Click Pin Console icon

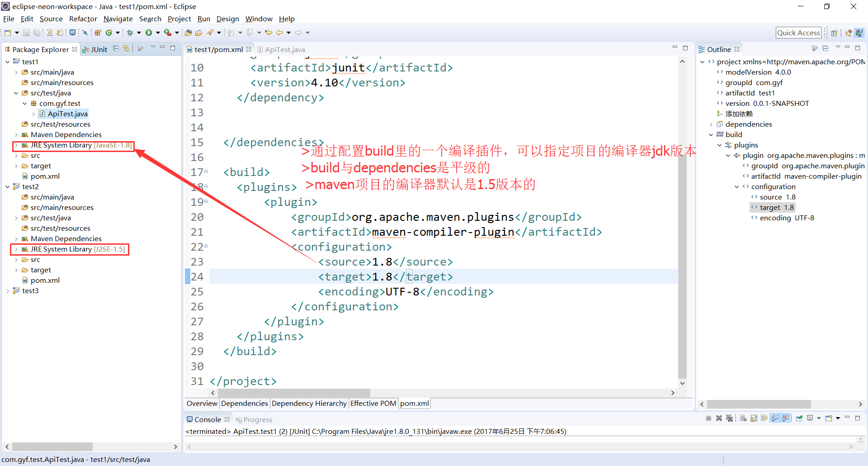click(x=799, y=418)
